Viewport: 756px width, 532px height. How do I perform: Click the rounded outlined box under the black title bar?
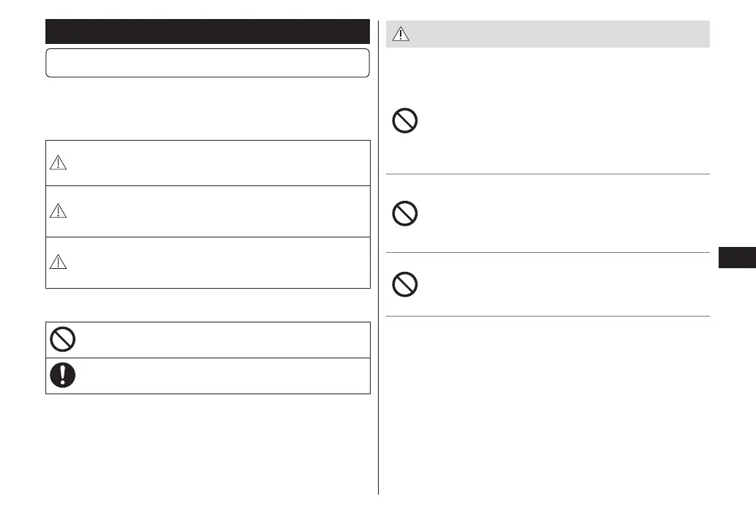pos(207,63)
